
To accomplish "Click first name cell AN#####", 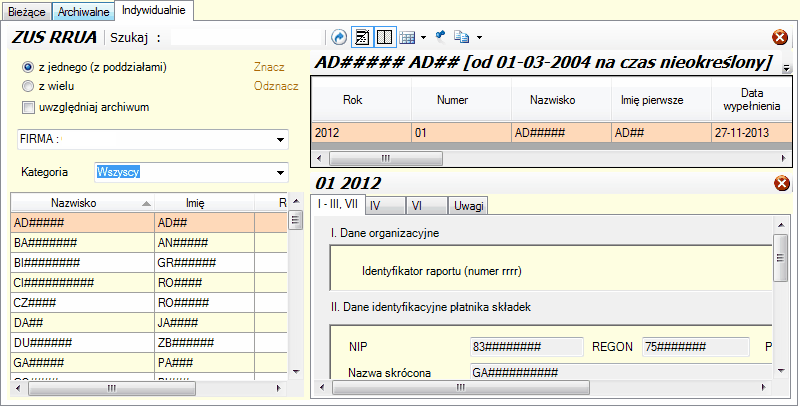I will click(204, 243).
